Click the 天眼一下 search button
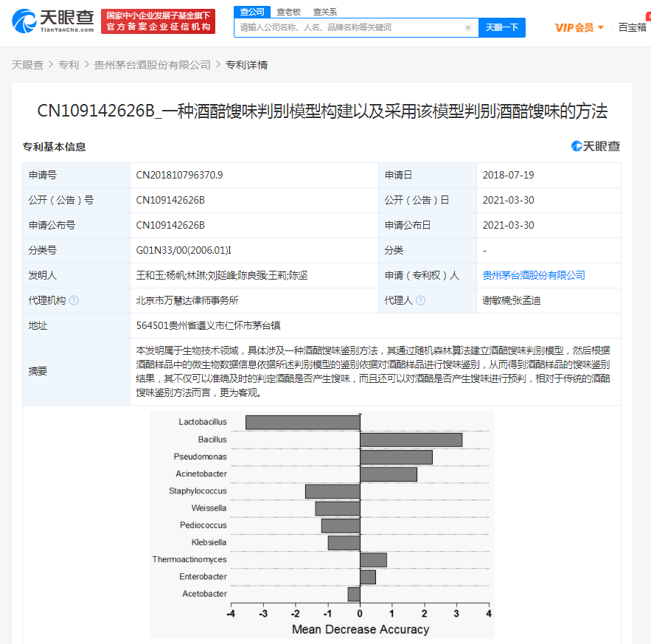 (502, 28)
